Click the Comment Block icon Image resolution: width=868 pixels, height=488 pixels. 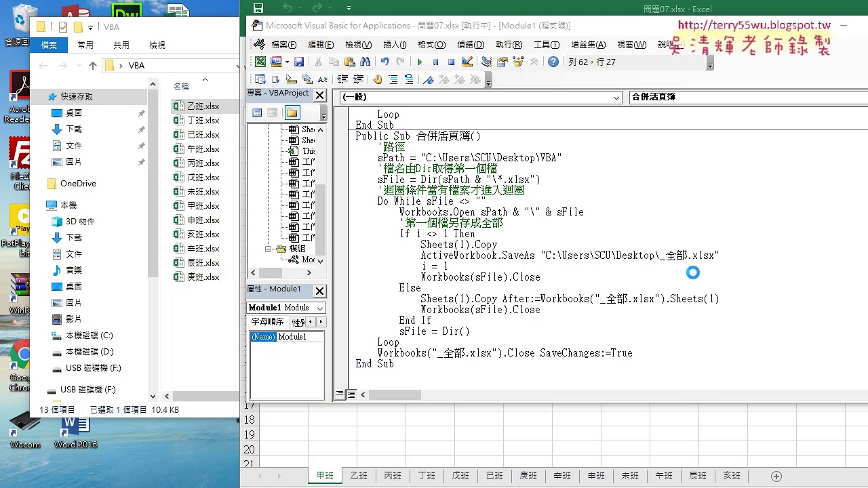click(x=393, y=79)
